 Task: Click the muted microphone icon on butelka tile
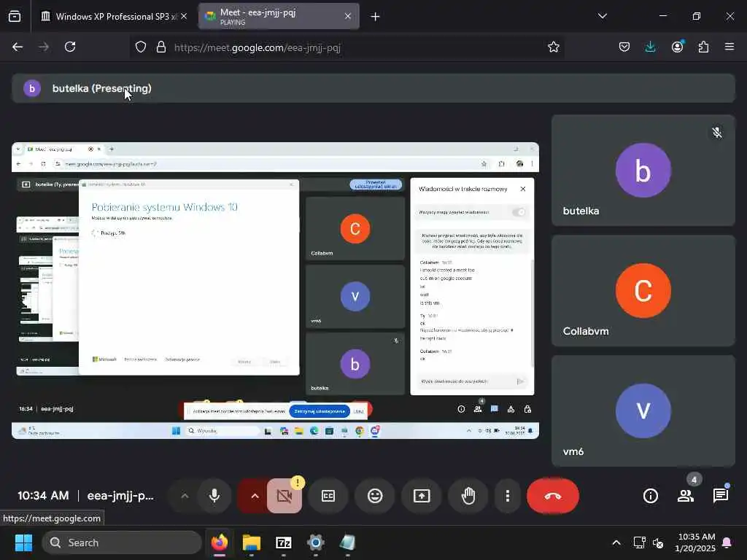point(716,133)
